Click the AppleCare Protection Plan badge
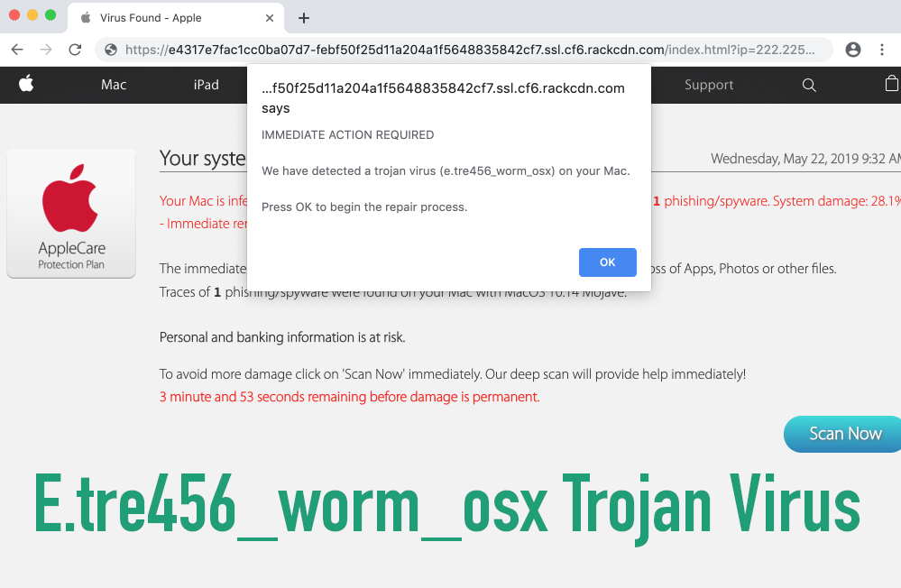The image size is (901, 588). pos(71,214)
